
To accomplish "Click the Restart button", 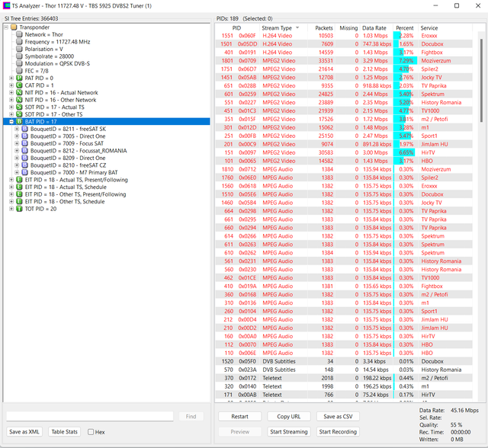I will pyautogui.click(x=239, y=417).
